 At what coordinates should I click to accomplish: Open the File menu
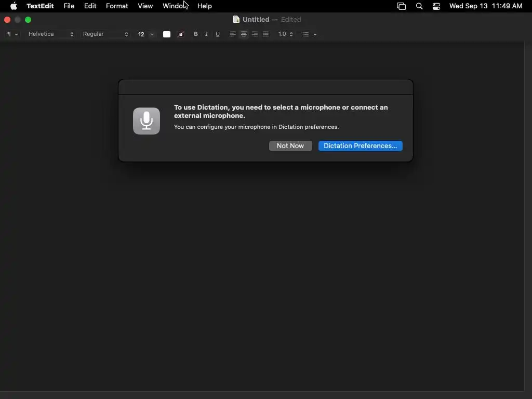[x=69, y=6]
